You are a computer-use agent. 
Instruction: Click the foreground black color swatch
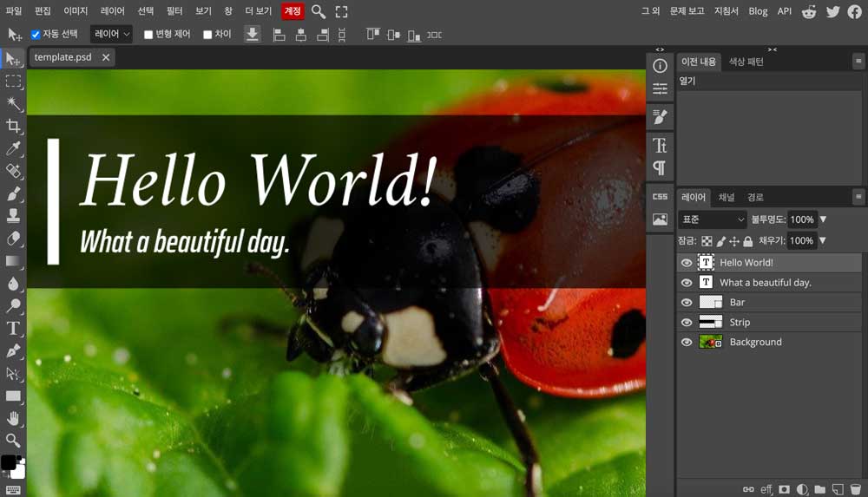tap(9, 462)
